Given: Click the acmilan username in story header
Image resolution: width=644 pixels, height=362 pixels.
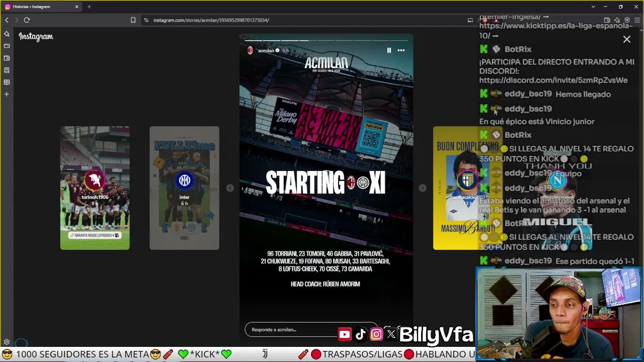Looking at the screenshot, I should (x=266, y=51).
